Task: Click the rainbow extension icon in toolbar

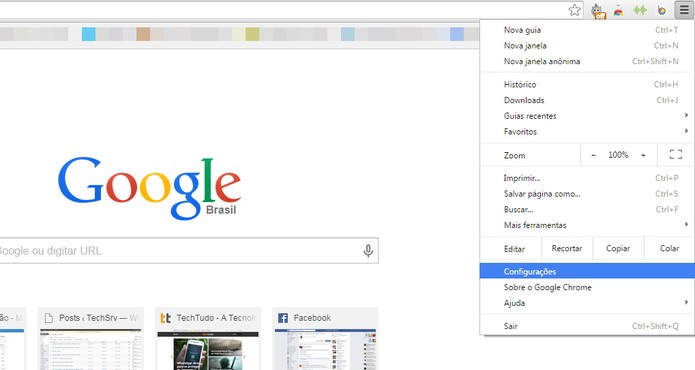Action: tap(618, 11)
